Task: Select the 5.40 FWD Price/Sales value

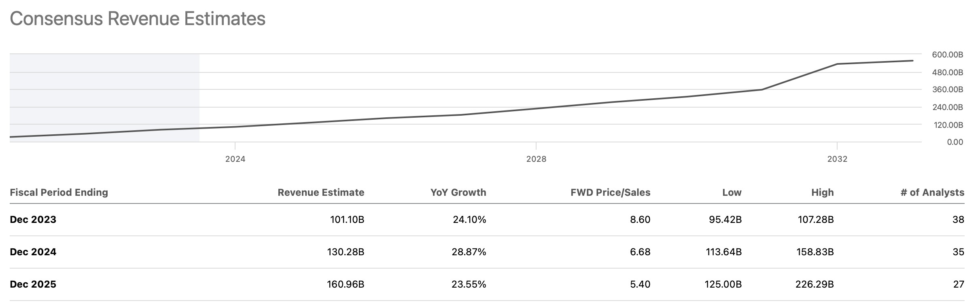Action: point(640,284)
